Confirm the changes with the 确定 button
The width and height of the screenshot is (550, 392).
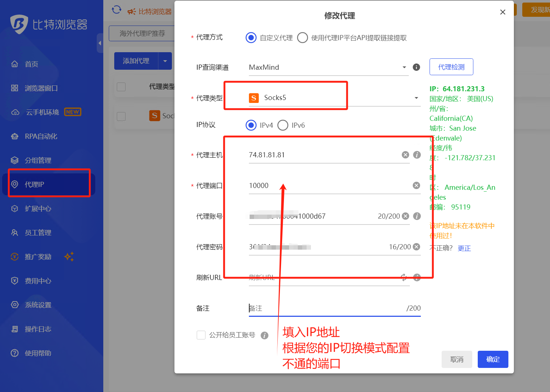click(493, 360)
